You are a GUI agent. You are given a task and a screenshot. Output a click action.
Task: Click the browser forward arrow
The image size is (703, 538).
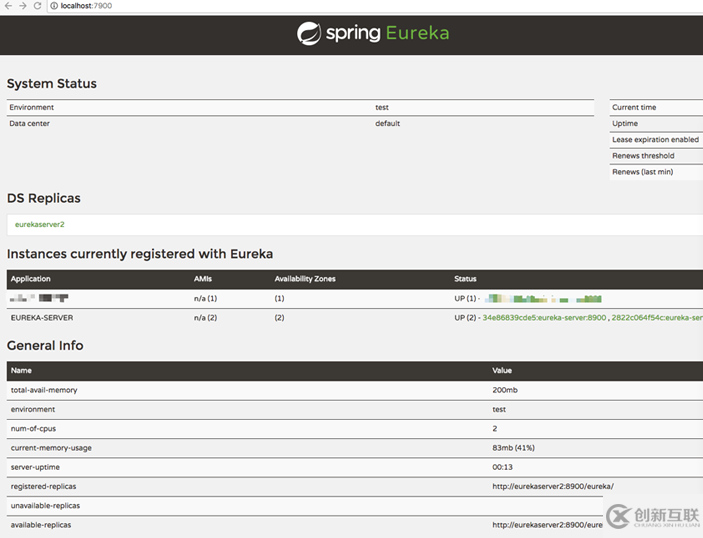pos(22,6)
